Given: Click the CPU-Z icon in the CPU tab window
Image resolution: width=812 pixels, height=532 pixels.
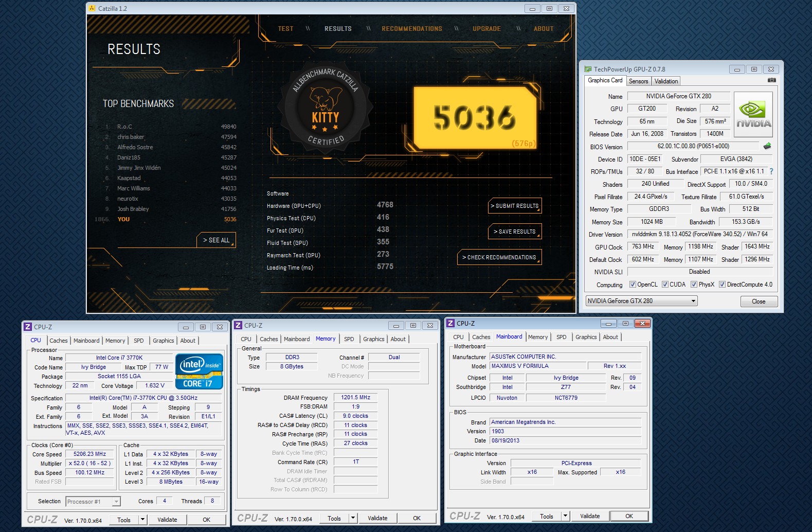Looking at the screenshot, I should click(x=28, y=327).
